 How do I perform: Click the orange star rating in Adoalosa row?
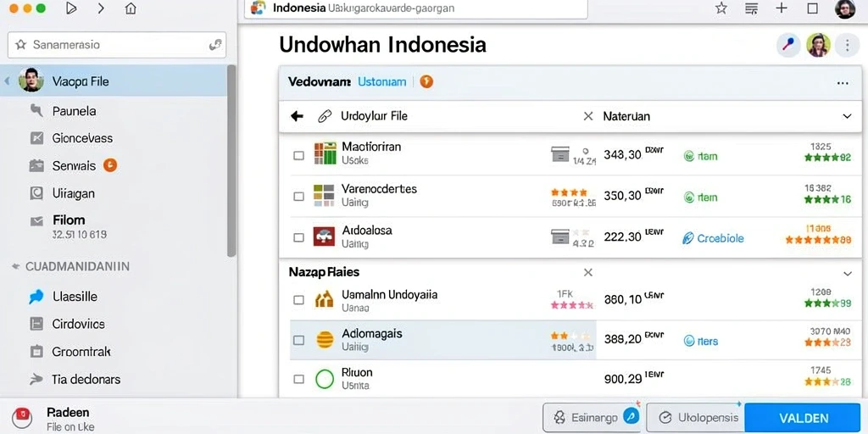(x=818, y=240)
